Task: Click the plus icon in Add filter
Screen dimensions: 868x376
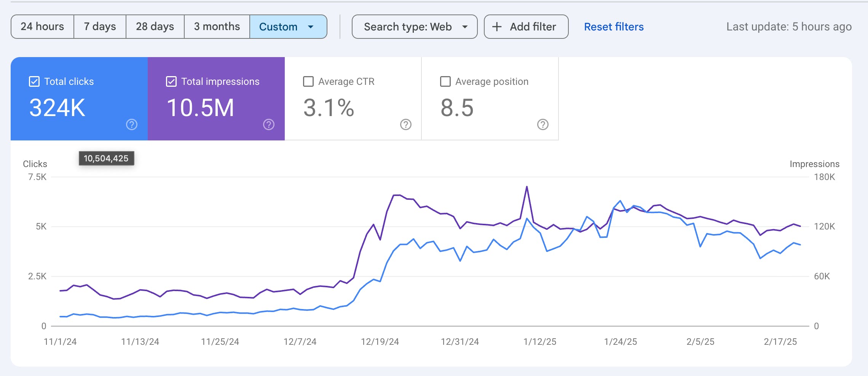Action: (497, 27)
